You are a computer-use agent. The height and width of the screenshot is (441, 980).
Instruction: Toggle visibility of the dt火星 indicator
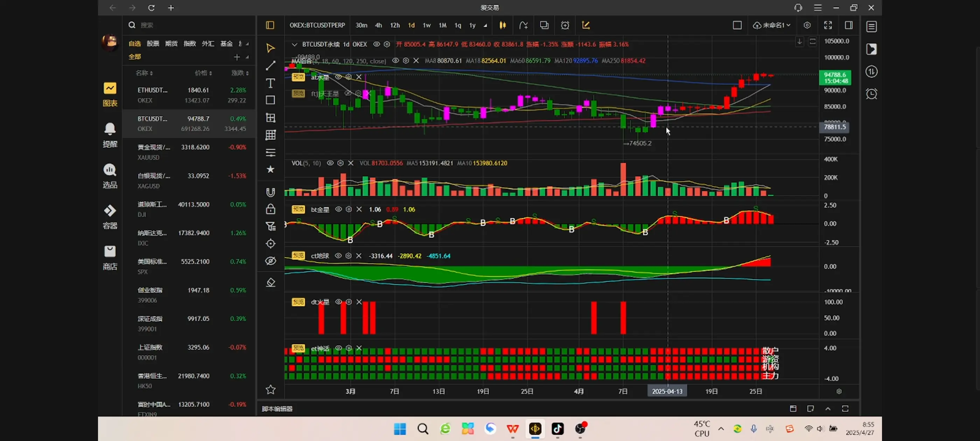[x=338, y=302]
